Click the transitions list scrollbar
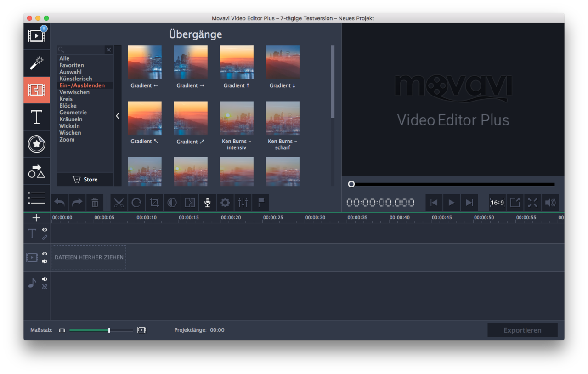 click(x=333, y=82)
